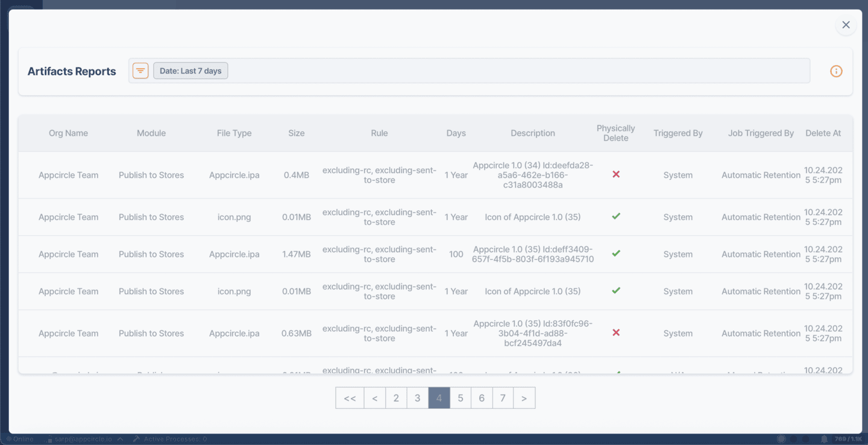The height and width of the screenshot is (445, 868).
Task: Go back to page 2
Action: [x=396, y=397]
